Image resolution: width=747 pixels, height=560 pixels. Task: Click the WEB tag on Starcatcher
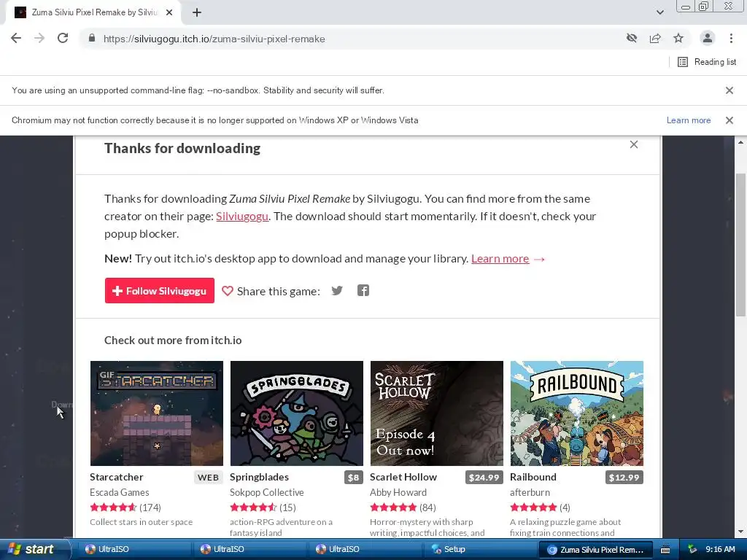click(x=208, y=478)
